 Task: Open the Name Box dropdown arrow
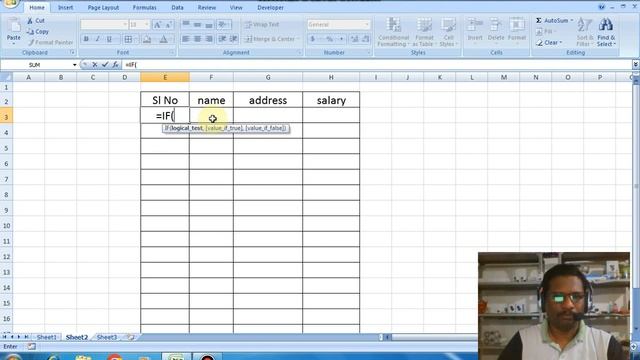tap(74, 65)
